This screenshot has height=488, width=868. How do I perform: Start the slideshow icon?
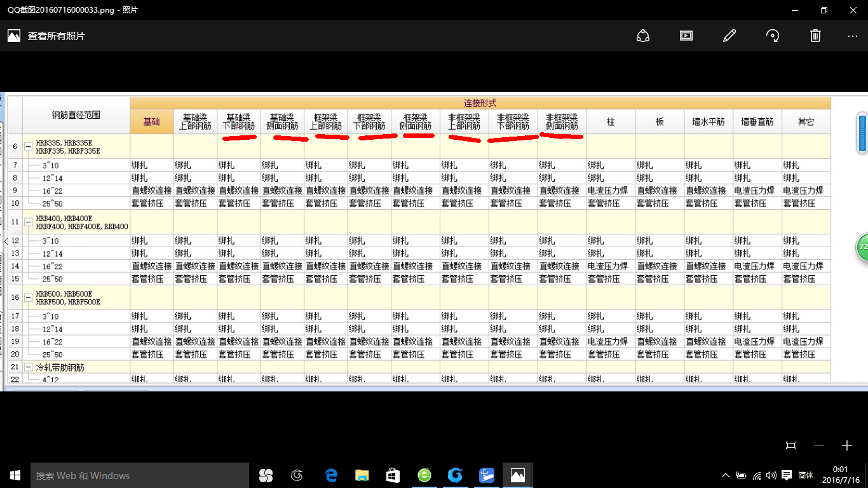click(x=686, y=36)
